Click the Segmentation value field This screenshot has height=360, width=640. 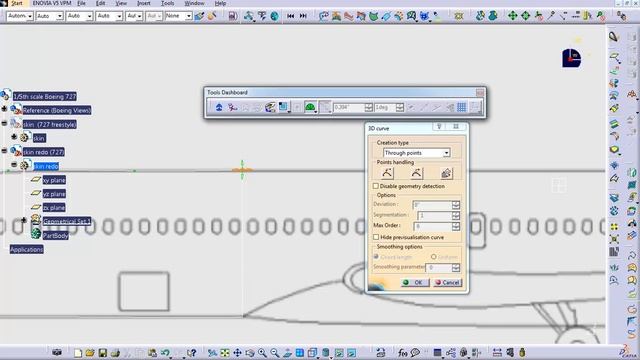click(x=435, y=215)
